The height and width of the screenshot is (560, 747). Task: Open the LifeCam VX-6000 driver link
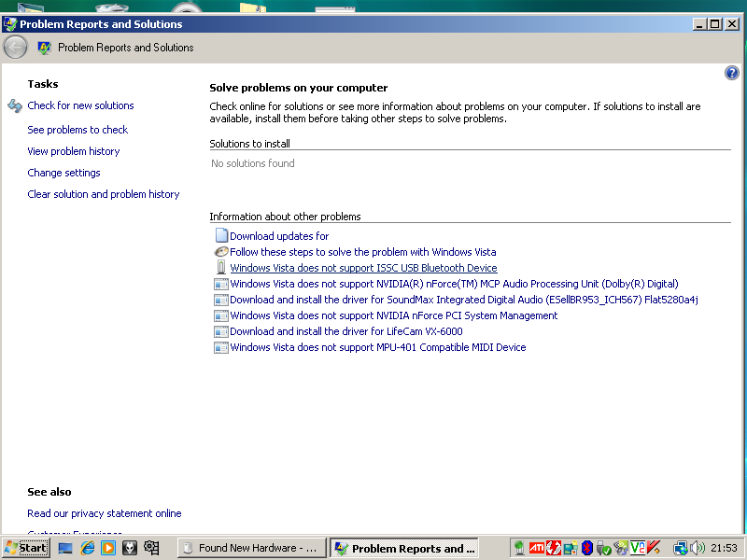coord(346,331)
